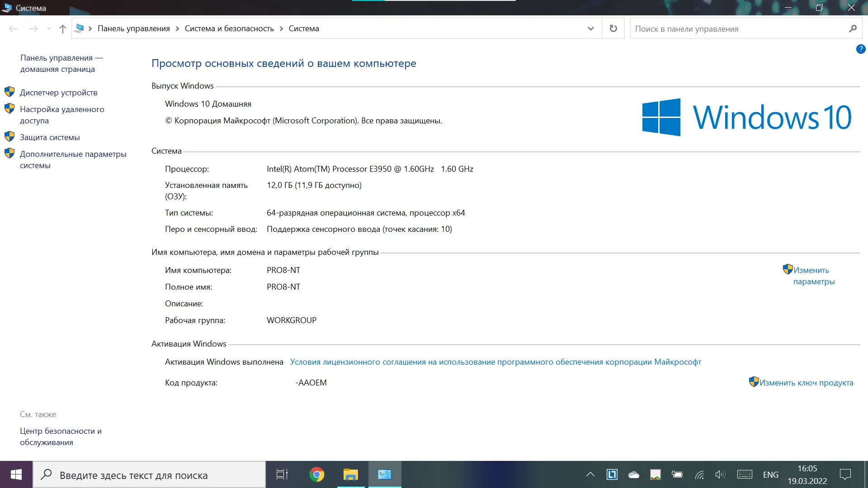Image resolution: width=868 pixels, height=488 pixels.
Task: Click the search magnifier icon in search box
Action: tap(853, 28)
